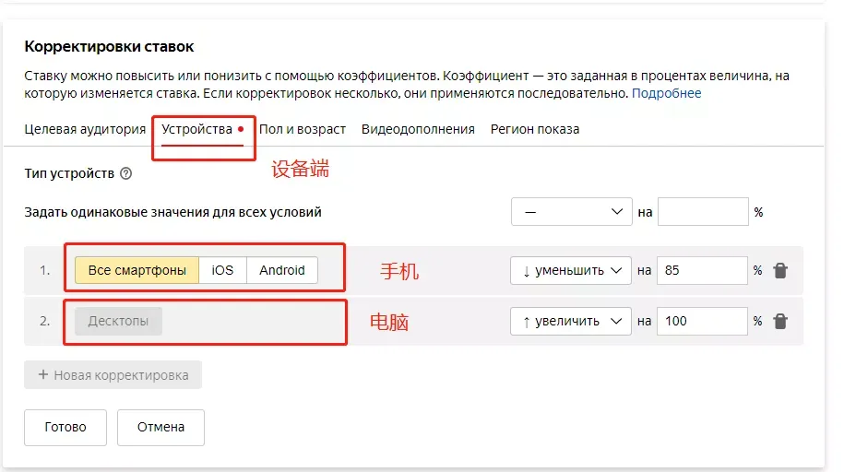868x472 pixels.
Task: Switch to Целевая аудитория tab
Action: [85, 129]
